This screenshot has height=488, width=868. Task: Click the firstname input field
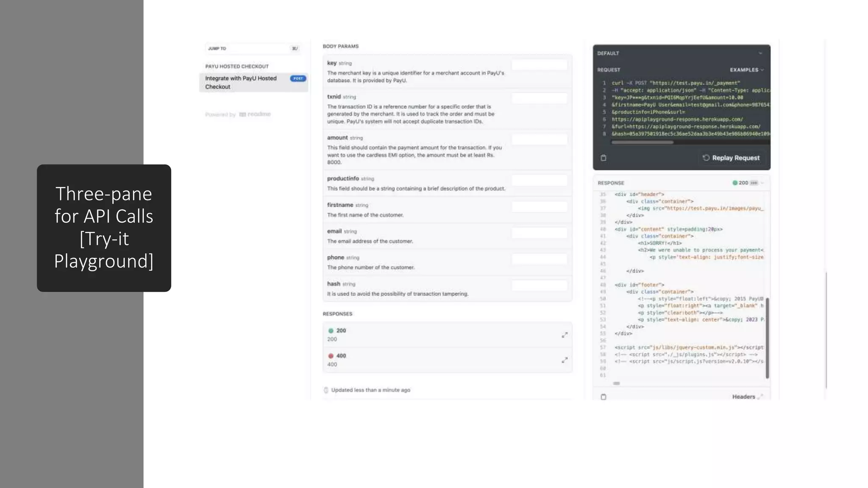pos(539,207)
